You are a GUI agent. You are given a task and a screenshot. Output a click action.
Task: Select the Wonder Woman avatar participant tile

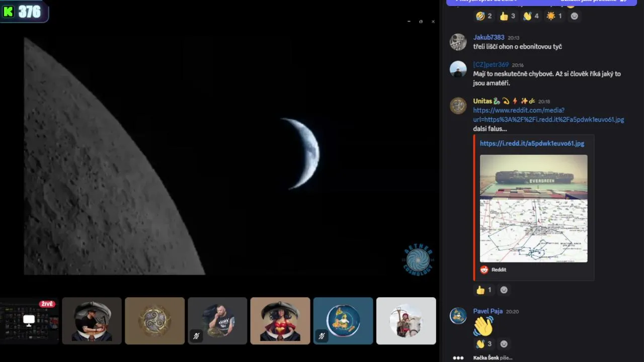(280, 321)
